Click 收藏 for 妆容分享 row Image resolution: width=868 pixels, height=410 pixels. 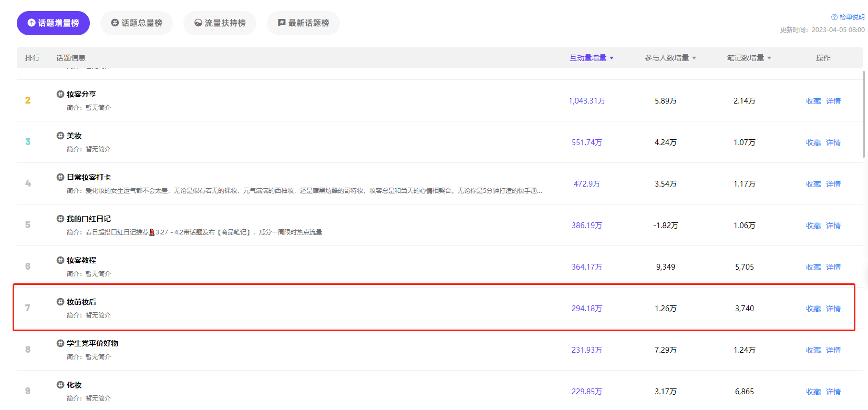coord(813,101)
